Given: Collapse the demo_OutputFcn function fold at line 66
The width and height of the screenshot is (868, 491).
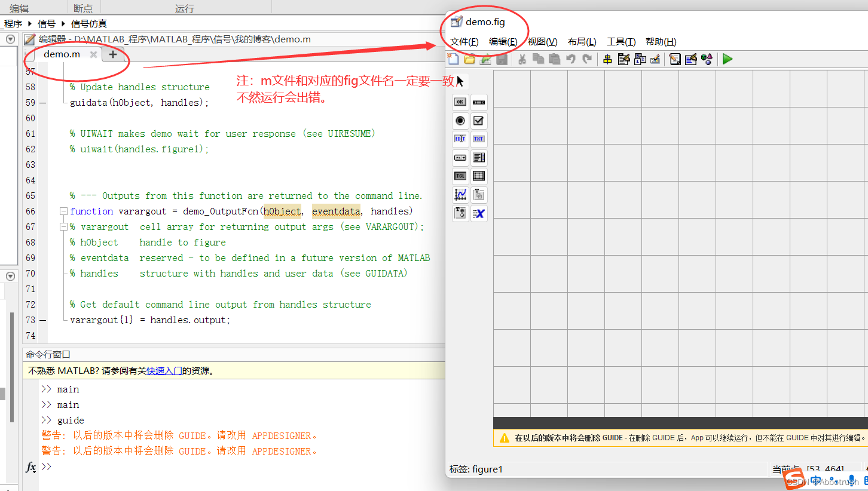Looking at the screenshot, I should coord(63,211).
